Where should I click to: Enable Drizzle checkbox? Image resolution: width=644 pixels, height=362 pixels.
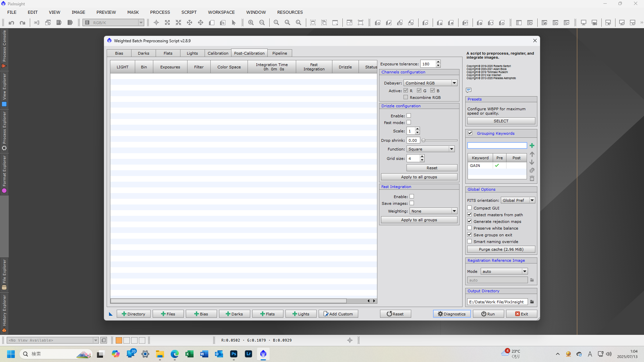409,116
